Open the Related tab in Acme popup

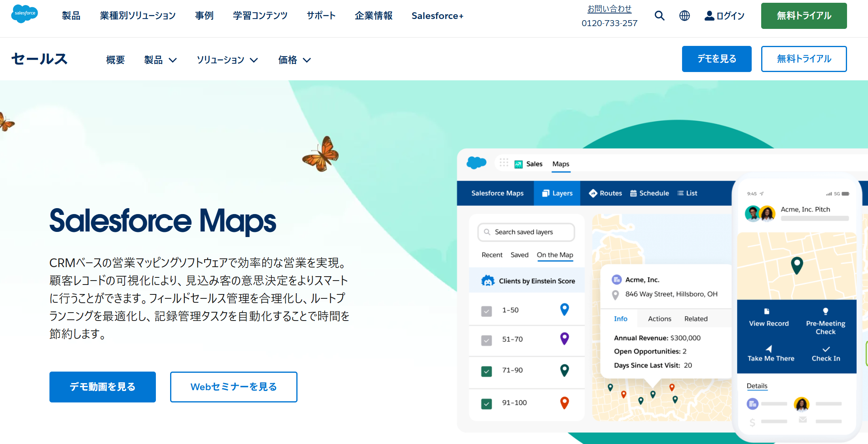(696, 319)
